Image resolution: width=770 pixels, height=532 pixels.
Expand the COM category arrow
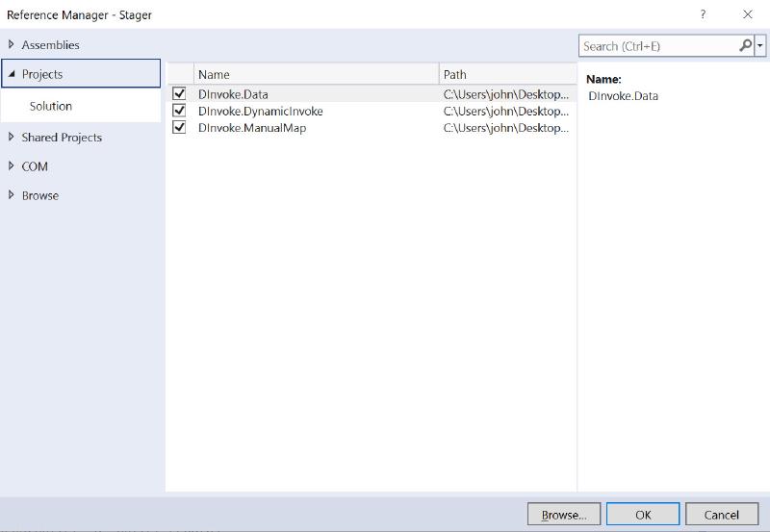12,165
